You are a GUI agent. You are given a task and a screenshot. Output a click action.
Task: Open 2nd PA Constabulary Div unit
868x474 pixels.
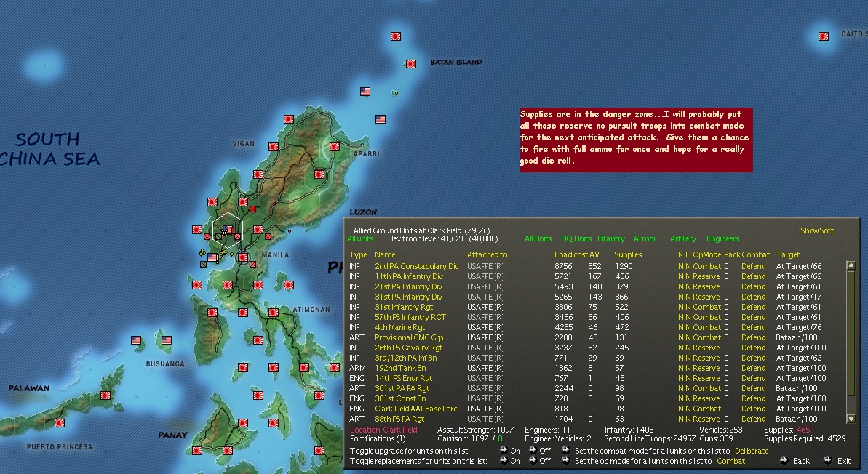pyautogui.click(x=416, y=266)
